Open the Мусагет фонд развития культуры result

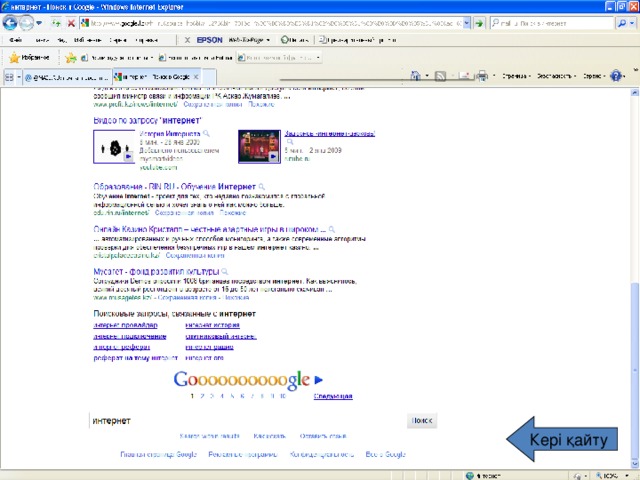coord(156,272)
